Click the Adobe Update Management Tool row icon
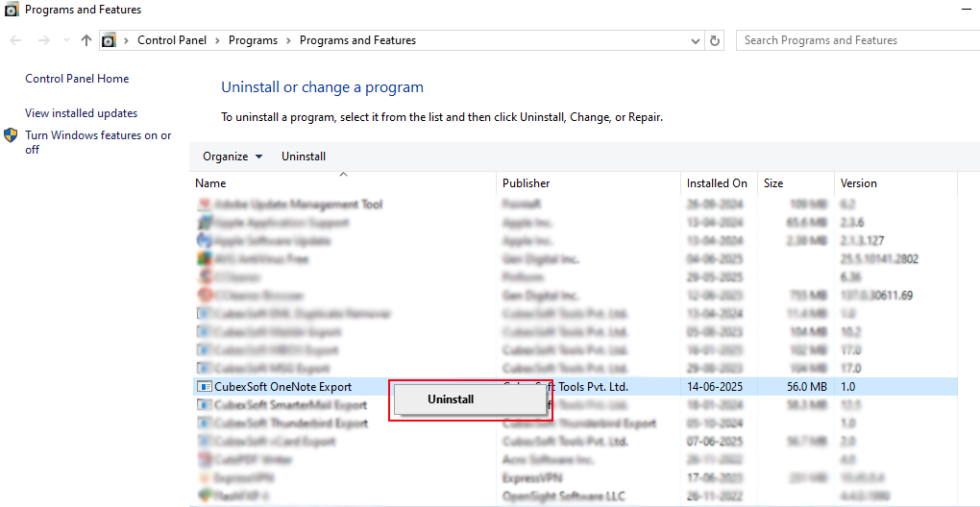Screen dimensions: 980x507 click(x=204, y=205)
